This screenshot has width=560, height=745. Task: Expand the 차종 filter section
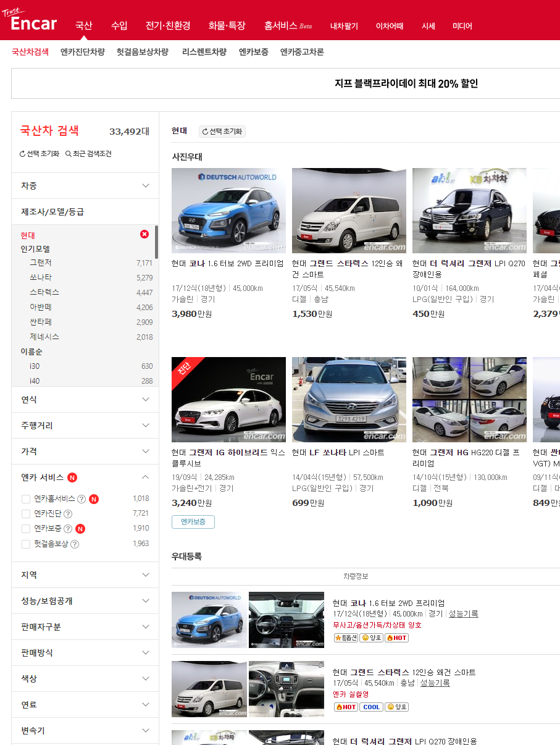coord(85,186)
